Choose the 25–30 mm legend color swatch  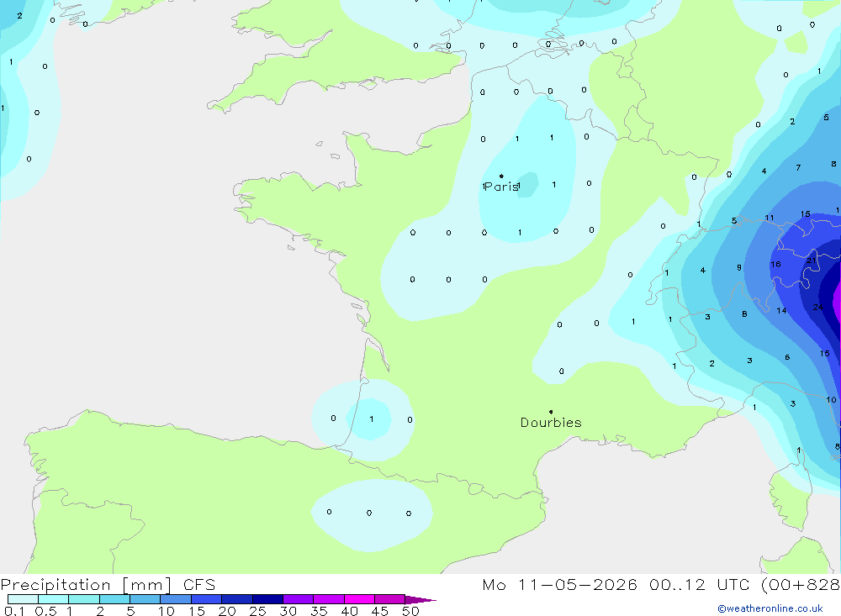point(267,599)
